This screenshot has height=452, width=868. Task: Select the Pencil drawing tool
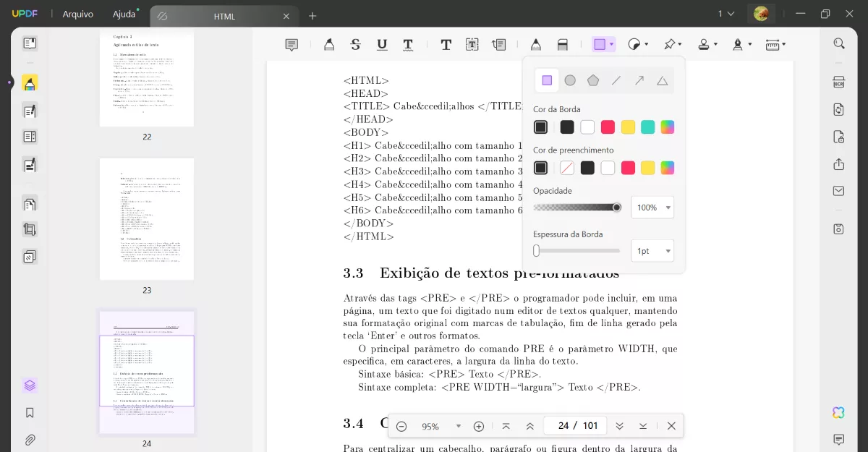[536, 44]
